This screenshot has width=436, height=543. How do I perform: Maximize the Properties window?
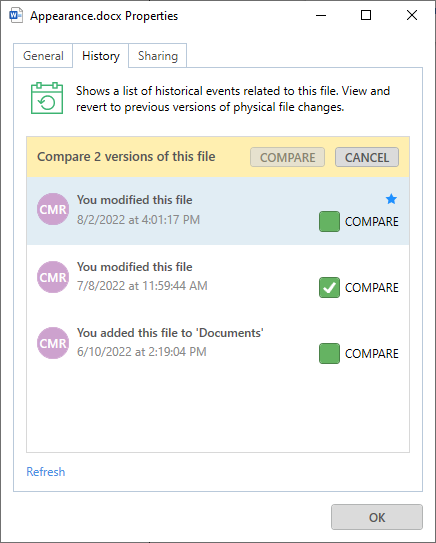pyautogui.click(x=366, y=15)
